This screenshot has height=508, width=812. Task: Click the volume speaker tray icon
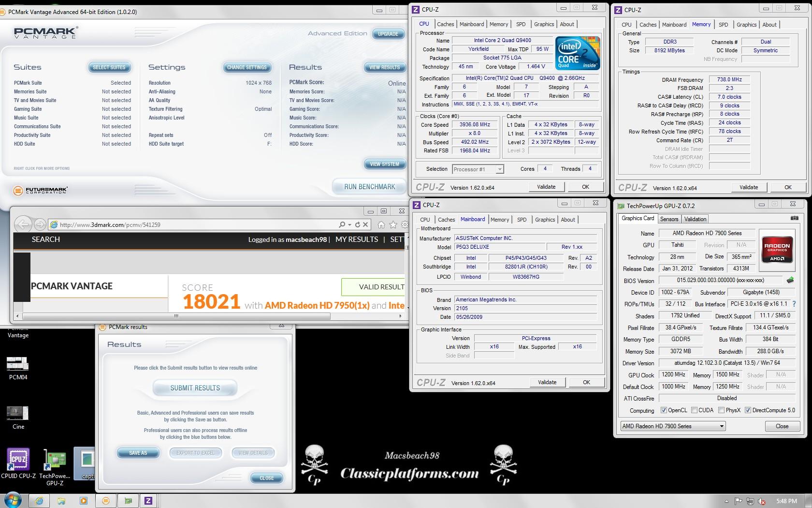tap(762, 501)
